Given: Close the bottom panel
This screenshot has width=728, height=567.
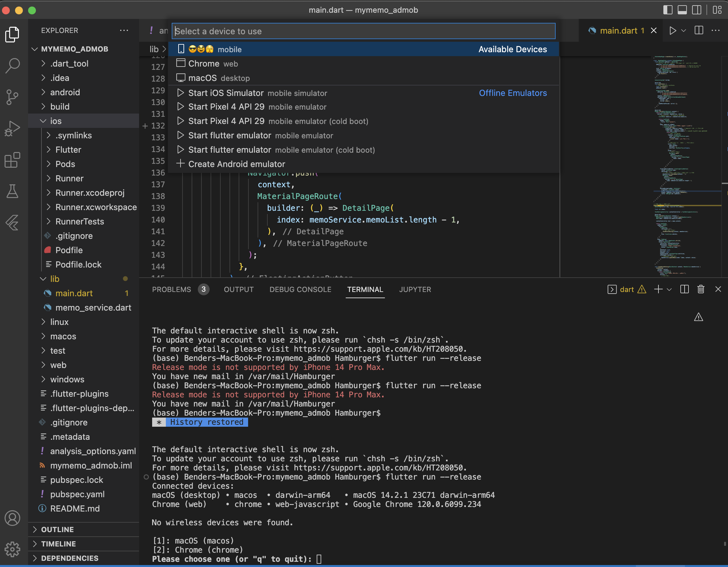Looking at the screenshot, I should pos(718,289).
